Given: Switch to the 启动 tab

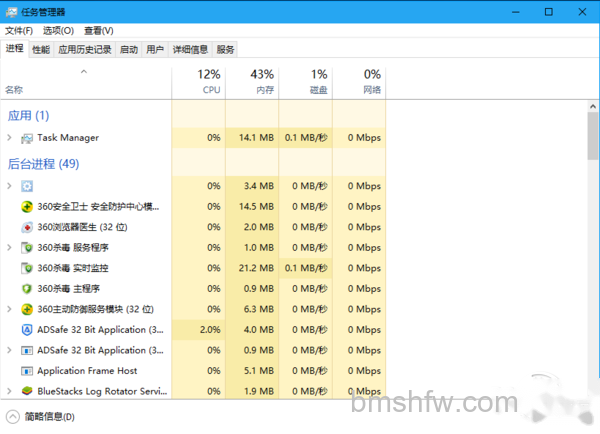Looking at the screenshot, I should pos(129,50).
